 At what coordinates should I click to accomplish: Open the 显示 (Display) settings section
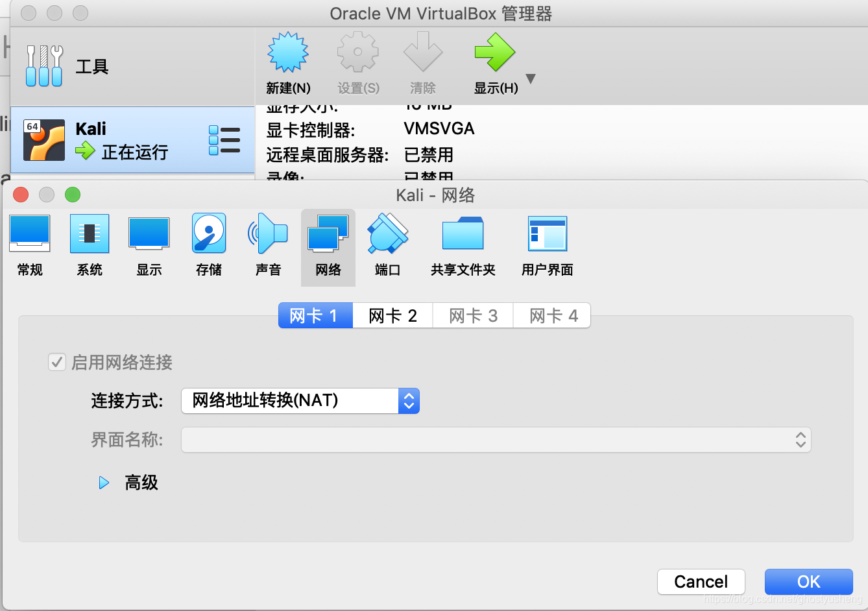pos(149,246)
